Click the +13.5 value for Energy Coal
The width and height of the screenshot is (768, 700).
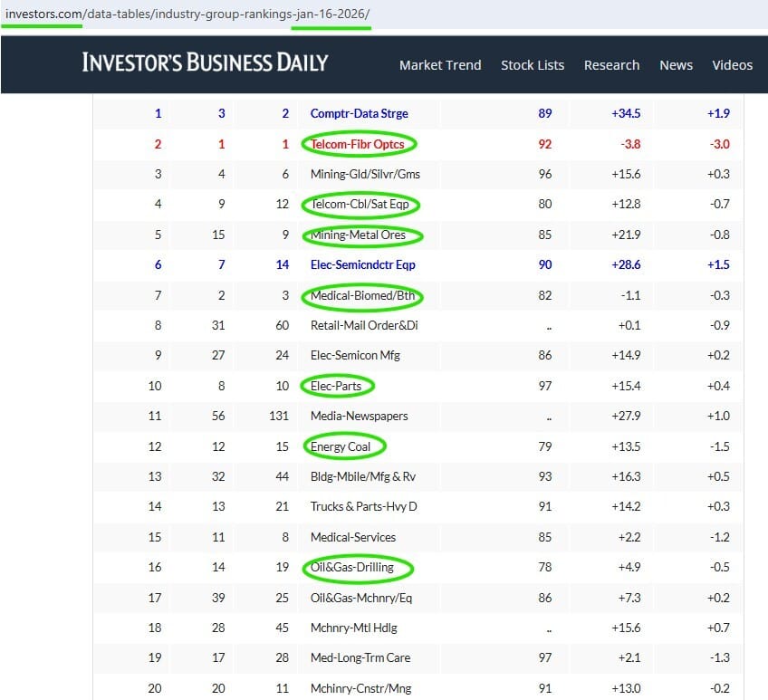(626, 447)
